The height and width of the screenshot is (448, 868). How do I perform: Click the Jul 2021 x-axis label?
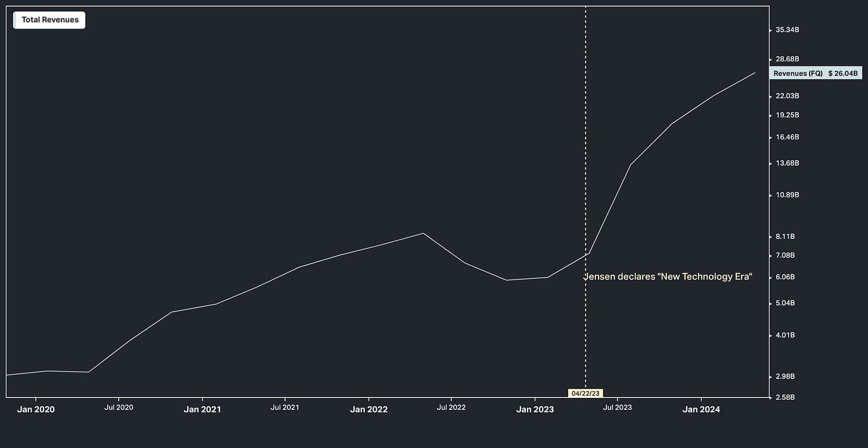[285, 407]
